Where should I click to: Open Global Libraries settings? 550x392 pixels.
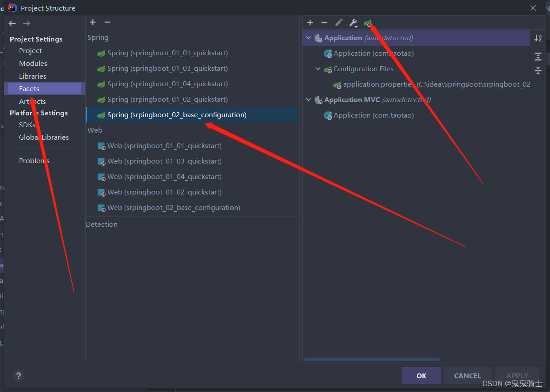click(44, 137)
